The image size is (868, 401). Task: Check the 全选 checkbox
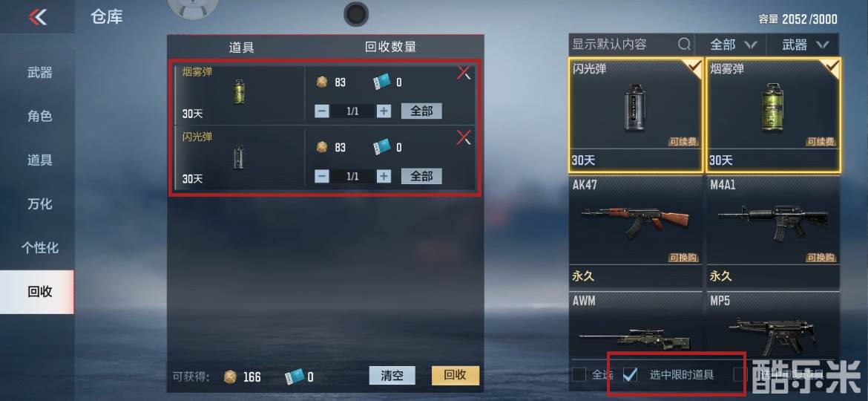pos(579,374)
